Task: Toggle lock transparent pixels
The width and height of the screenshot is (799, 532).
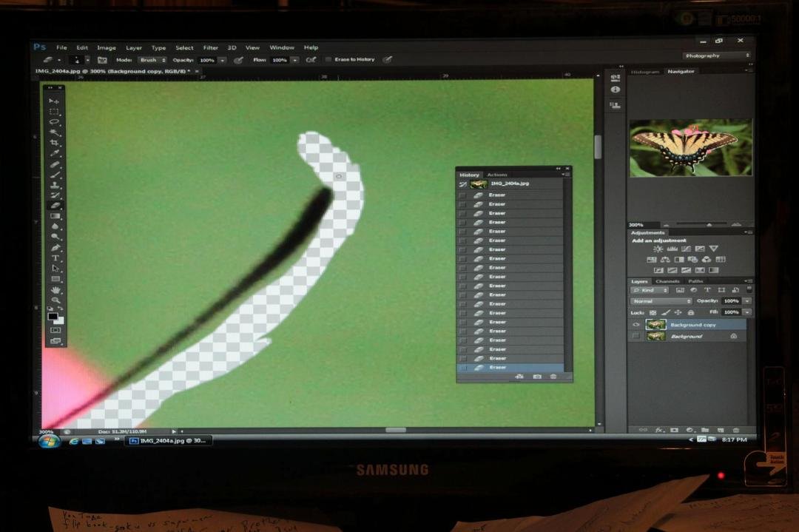Action: (653, 312)
